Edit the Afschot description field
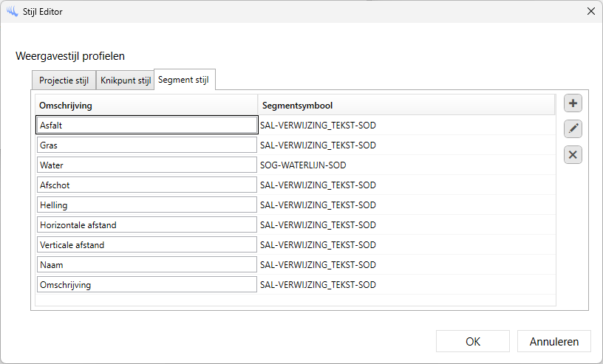Screen dimensions: 603x364 pyautogui.click(x=146, y=185)
